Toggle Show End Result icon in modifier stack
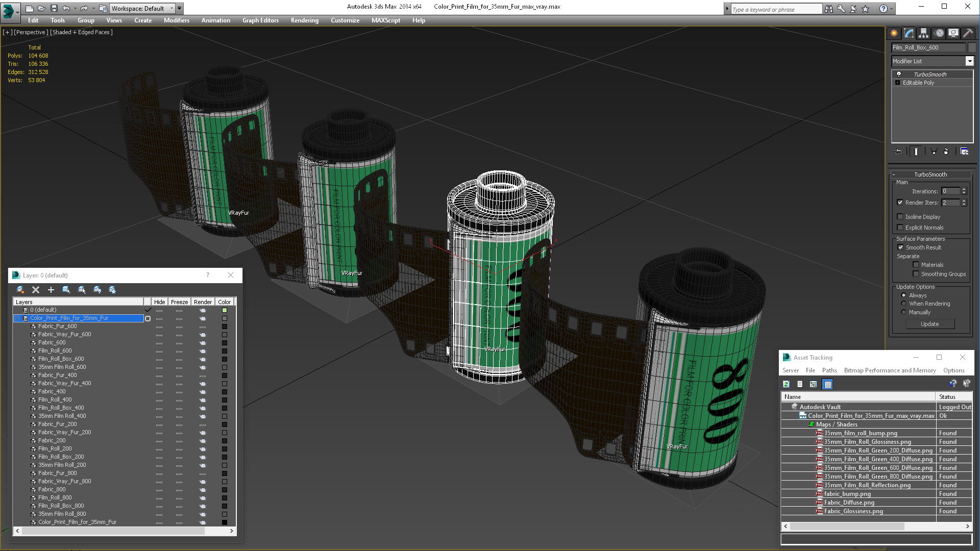Image resolution: width=980 pixels, height=551 pixels. [x=916, y=152]
